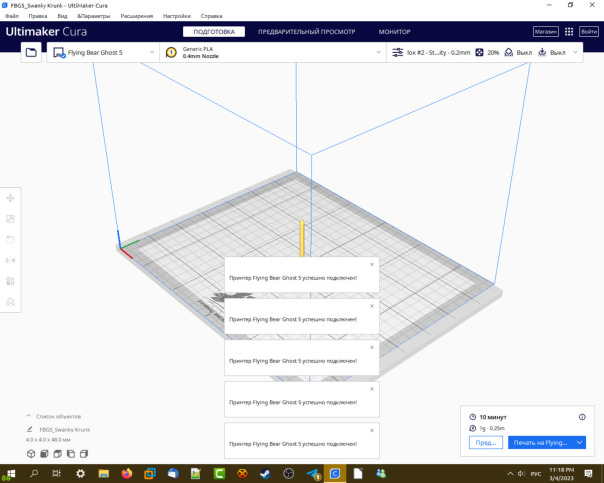This screenshot has height=483, width=604.
Task: Click the extruder 1 material icon
Action: 171,52
